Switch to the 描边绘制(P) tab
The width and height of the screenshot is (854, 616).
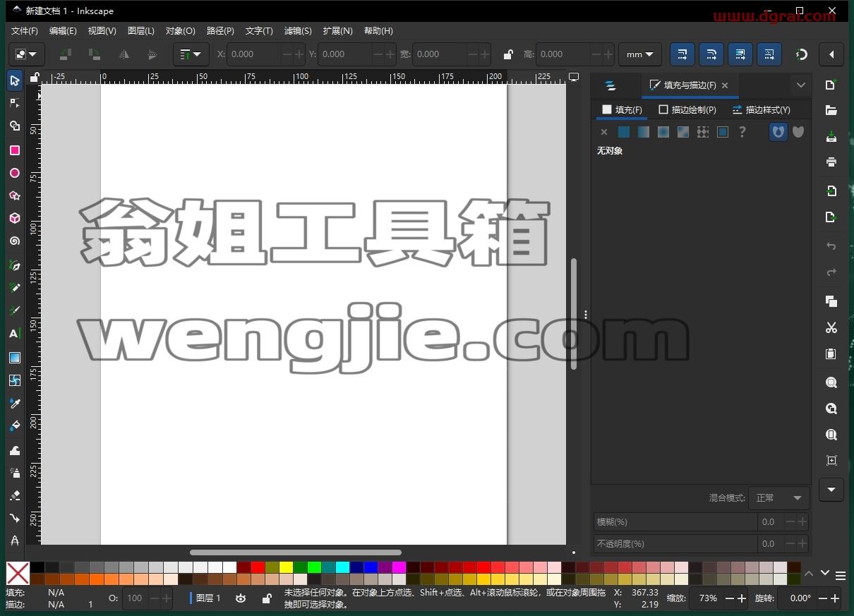coord(687,110)
